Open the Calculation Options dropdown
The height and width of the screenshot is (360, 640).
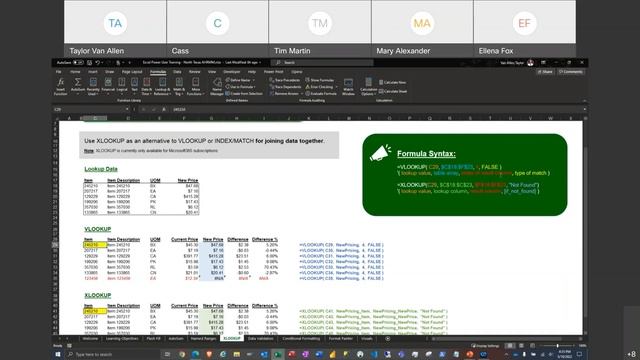[x=368, y=87]
